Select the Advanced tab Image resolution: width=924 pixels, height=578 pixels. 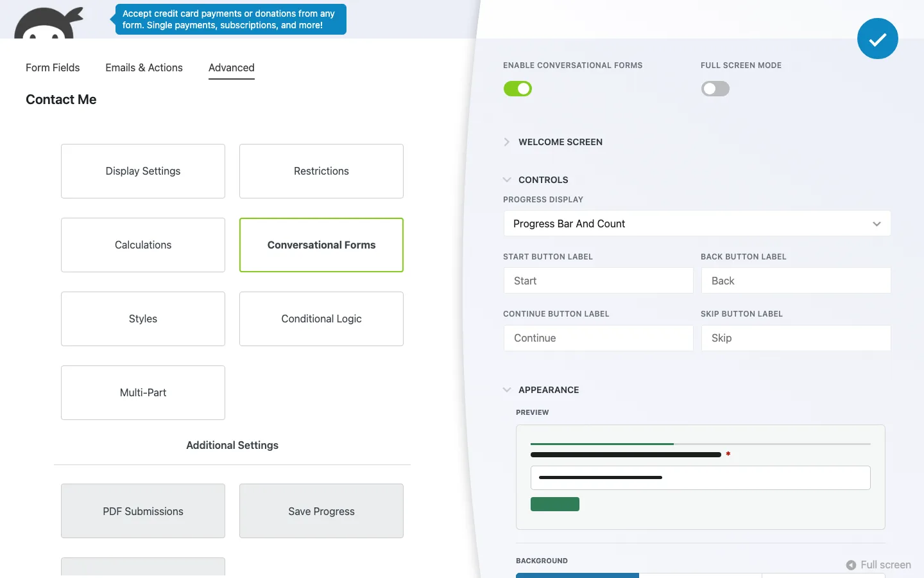pos(232,67)
